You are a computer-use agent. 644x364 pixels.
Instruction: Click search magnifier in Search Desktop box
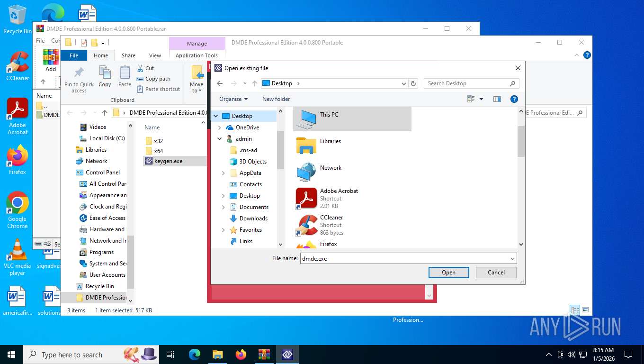512,83
